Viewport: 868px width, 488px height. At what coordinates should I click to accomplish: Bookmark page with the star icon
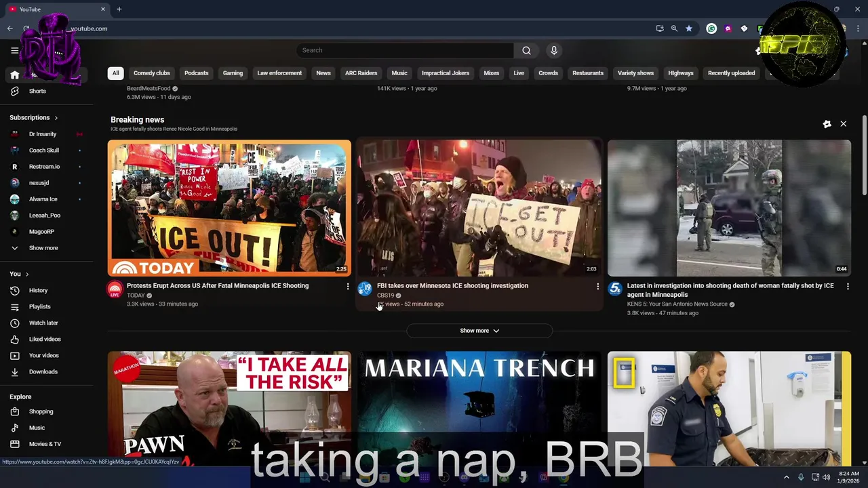(x=689, y=28)
